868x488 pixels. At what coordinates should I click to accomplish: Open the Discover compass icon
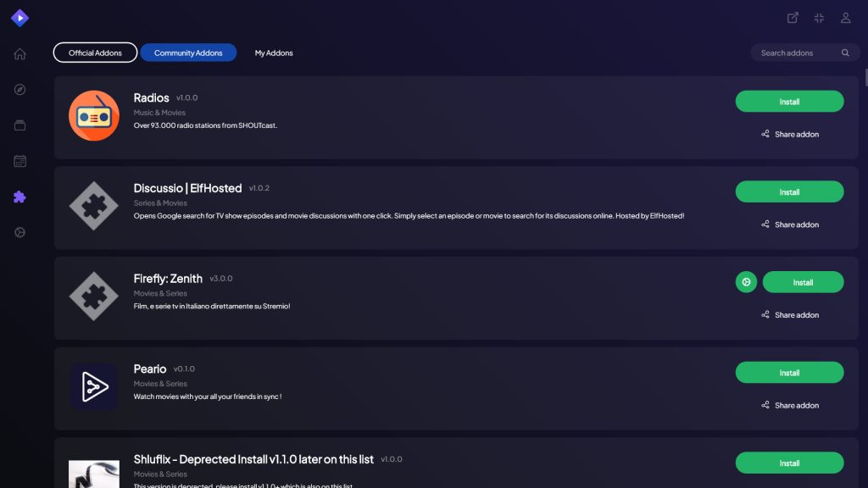20,90
